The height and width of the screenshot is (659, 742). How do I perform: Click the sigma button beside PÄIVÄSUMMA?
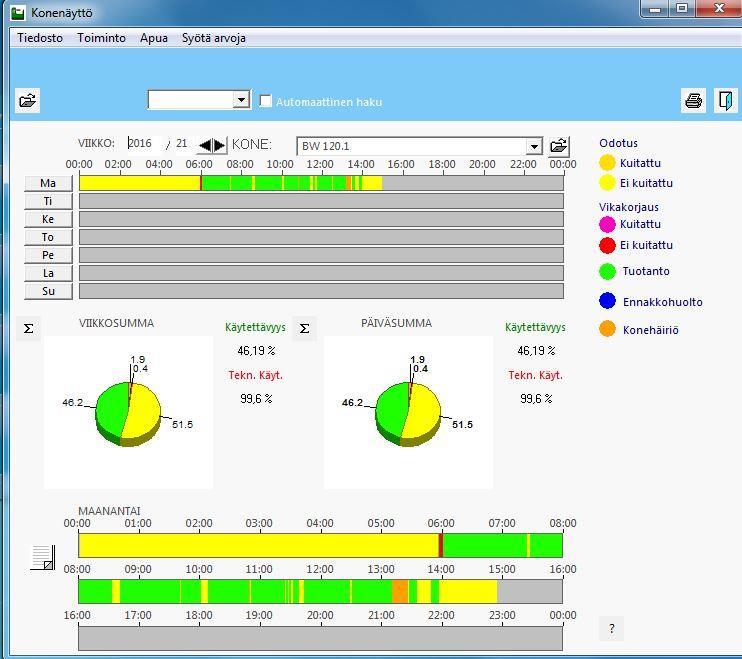coord(304,328)
